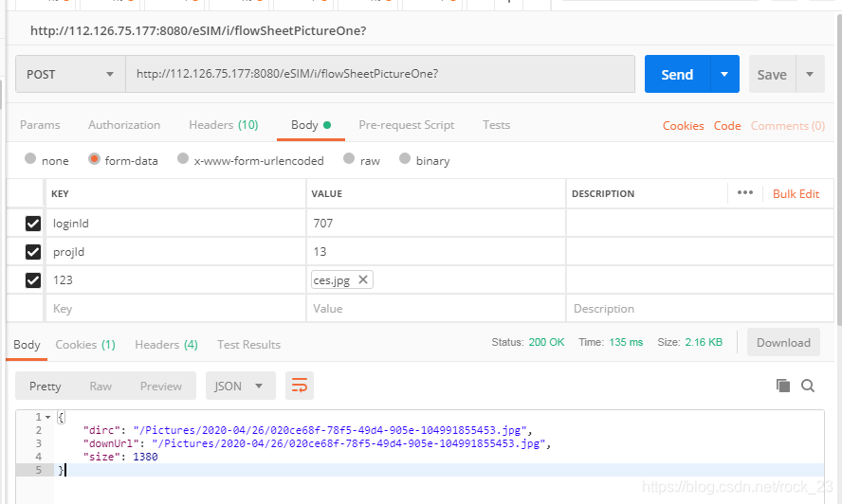
Task: Click the 707 value cell
Action: (436, 224)
